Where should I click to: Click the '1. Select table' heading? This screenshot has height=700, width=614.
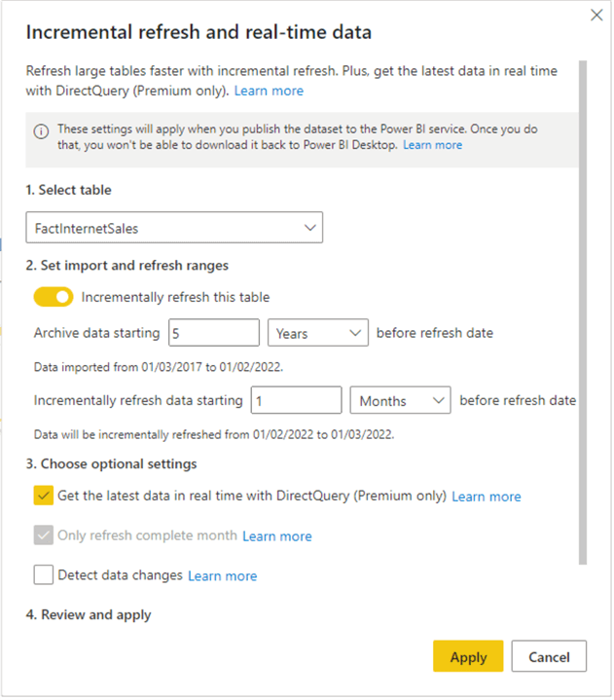tap(68, 190)
